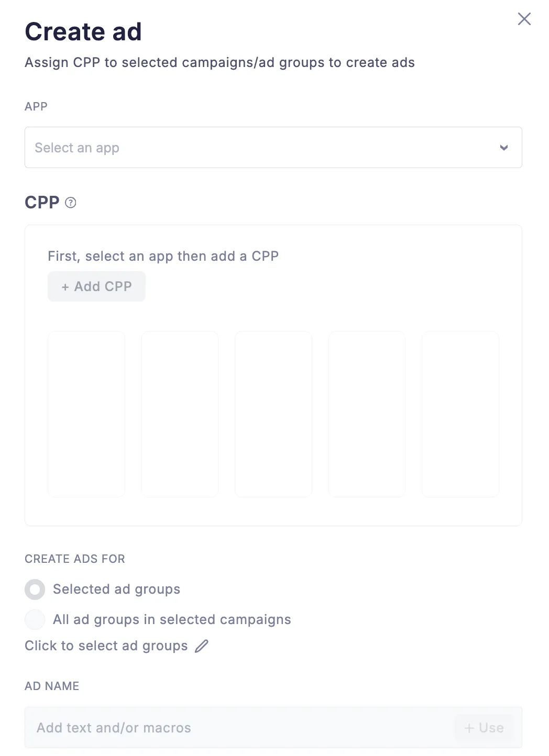Viewport: 549px width, 756px height.
Task: Select the middle empty CPP preview slot
Action: coord(273,414)
